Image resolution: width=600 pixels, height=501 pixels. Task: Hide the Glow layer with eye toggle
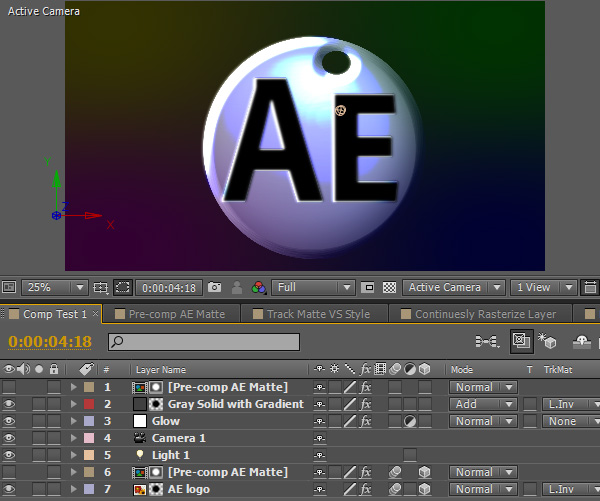click(10, 421)
